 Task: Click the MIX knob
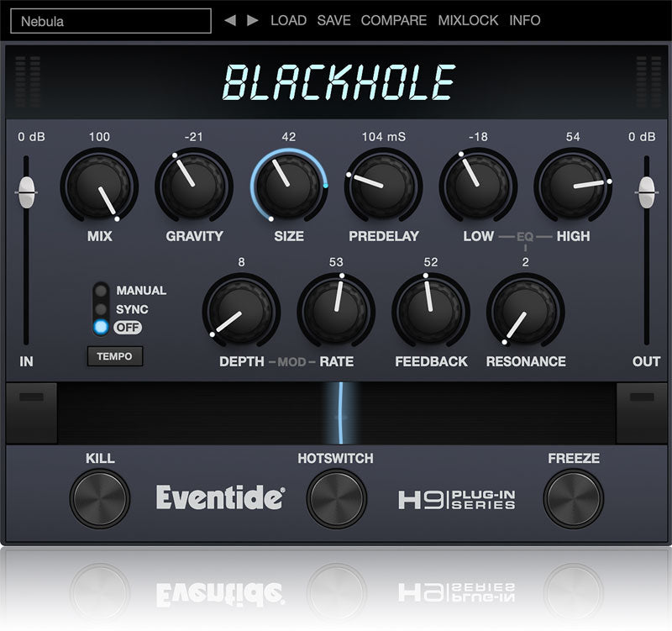[x=99, y=185]
